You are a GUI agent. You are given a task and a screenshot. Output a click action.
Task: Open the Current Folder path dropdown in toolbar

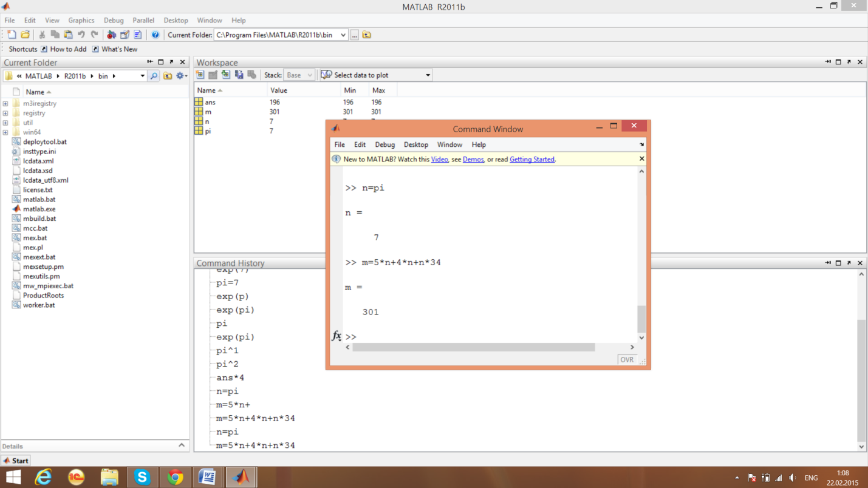(343, 35)
